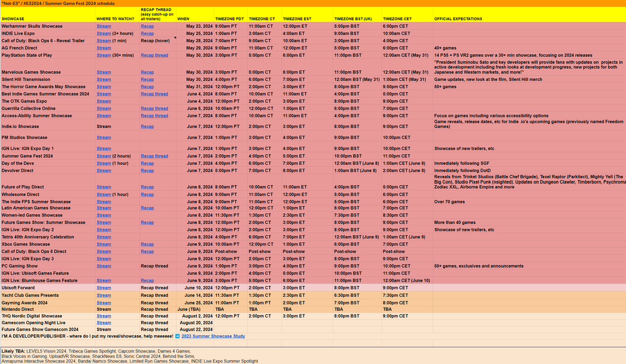Open Stream link for PM Studios Showcase
This screenshot has width=626, height=364.
click(104, 137)
